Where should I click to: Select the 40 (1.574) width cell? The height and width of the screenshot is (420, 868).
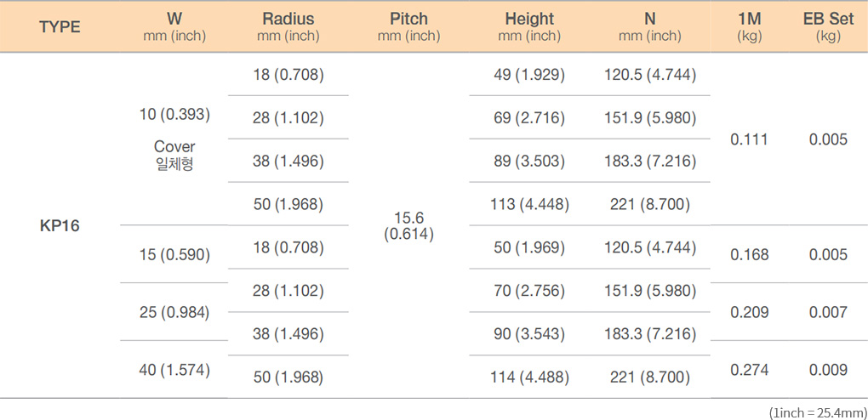click(x=174, y=370)
